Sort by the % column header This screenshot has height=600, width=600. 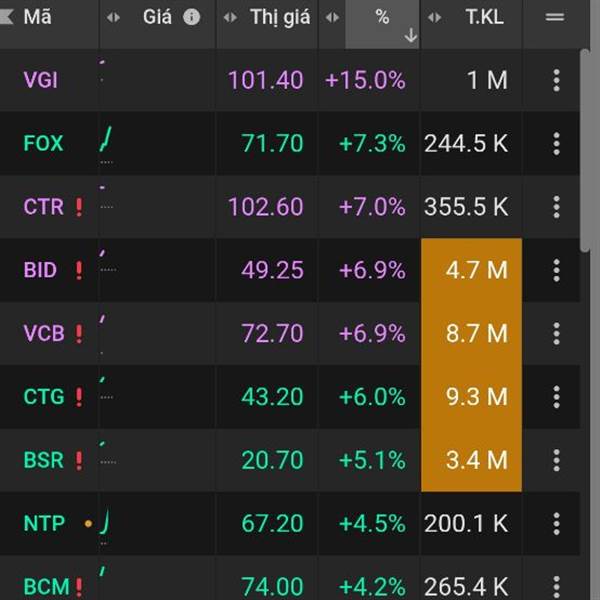point(382,17)
